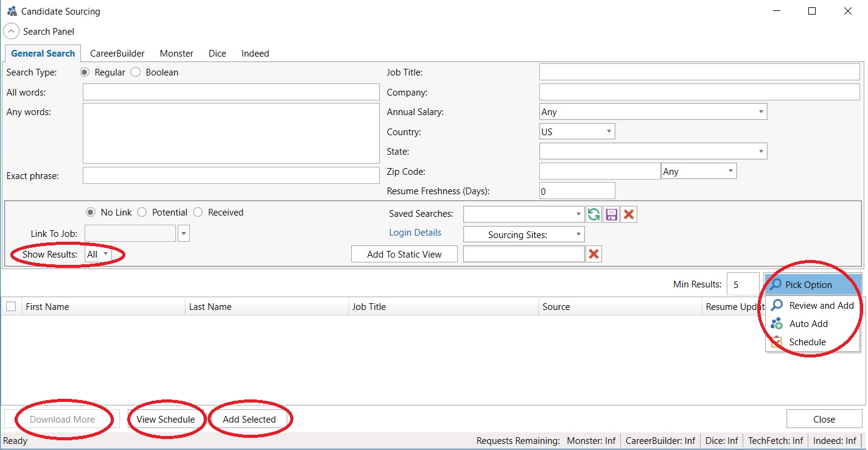Clear static view field with red X

[x=594, y=255]
